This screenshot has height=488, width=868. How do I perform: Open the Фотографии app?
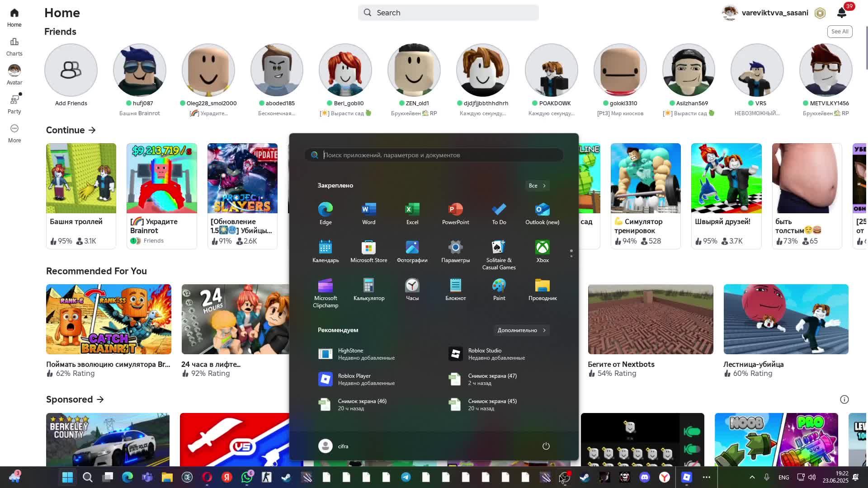coord(412,251)
